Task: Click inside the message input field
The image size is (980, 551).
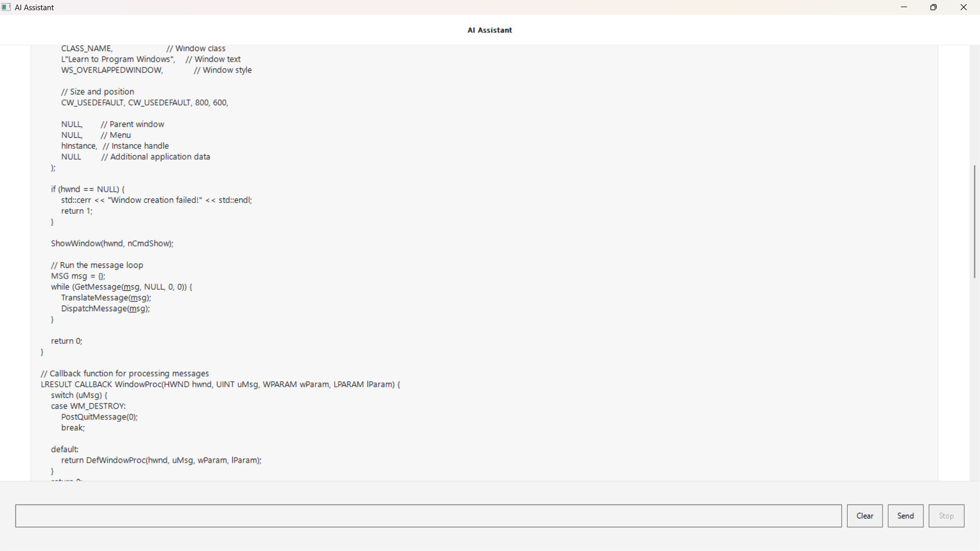Action: (x=429, y=516)
